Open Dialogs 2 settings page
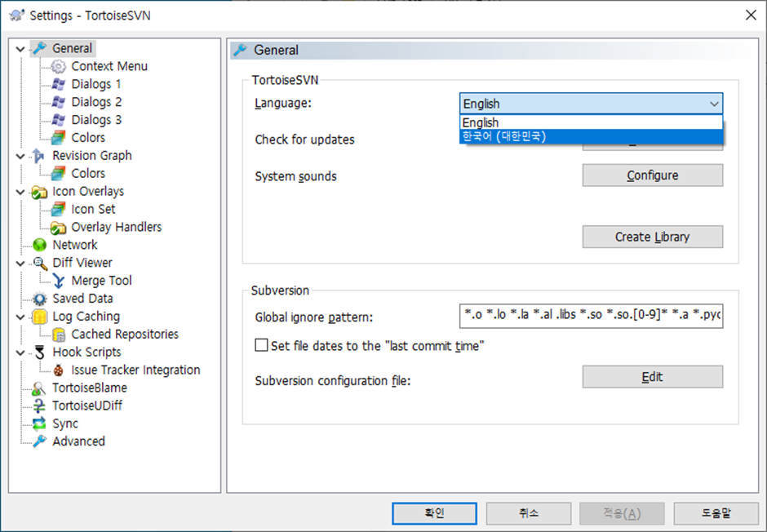Screen dimensions: 767x532 pyautogui.click(x=96, y=102)
